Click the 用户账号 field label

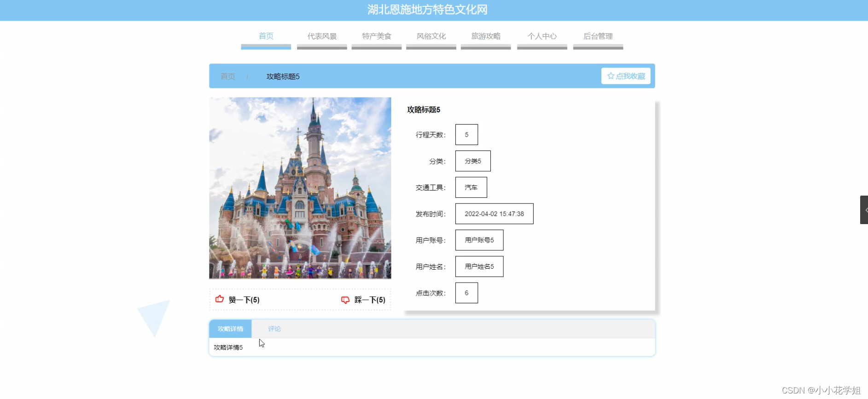coord(431,240)
